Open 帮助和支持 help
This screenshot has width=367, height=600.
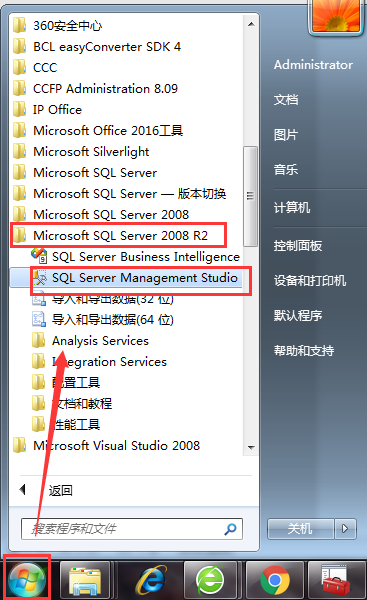pos(304,351)
